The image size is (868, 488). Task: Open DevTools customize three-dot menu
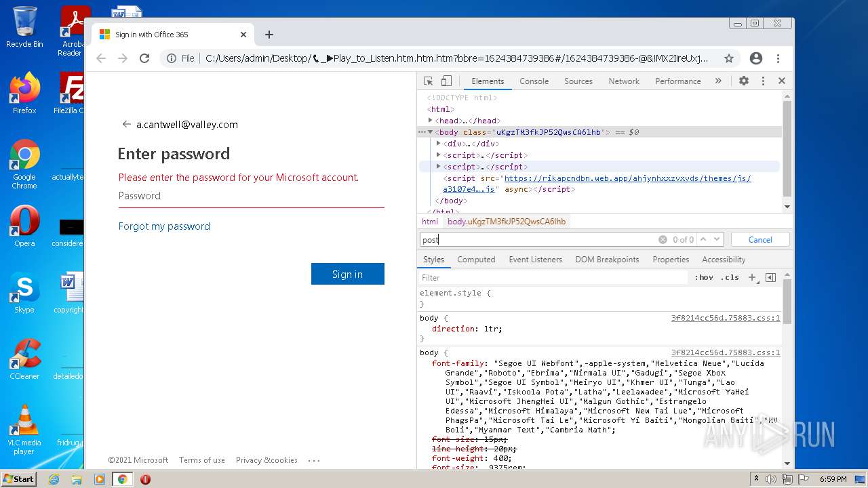point(763,81)
